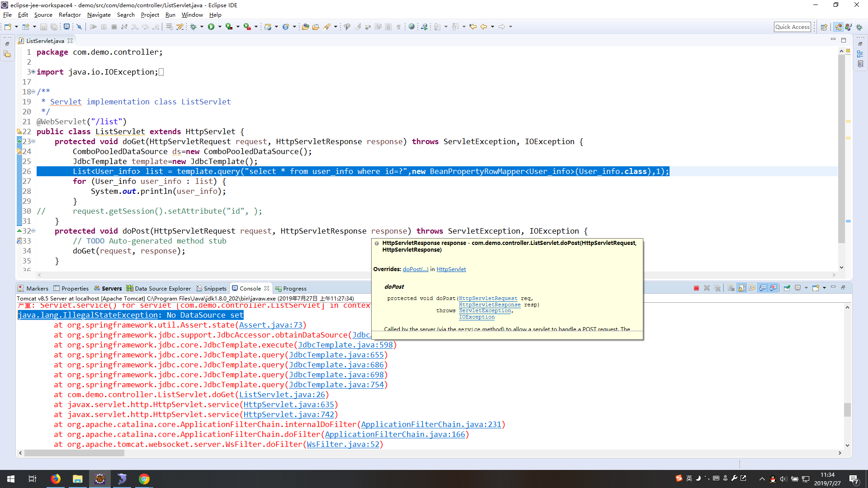The image size is (868, 488).
Task: Toggle Scroll Lock in Console toolbar
Action: tap(742, 288)
